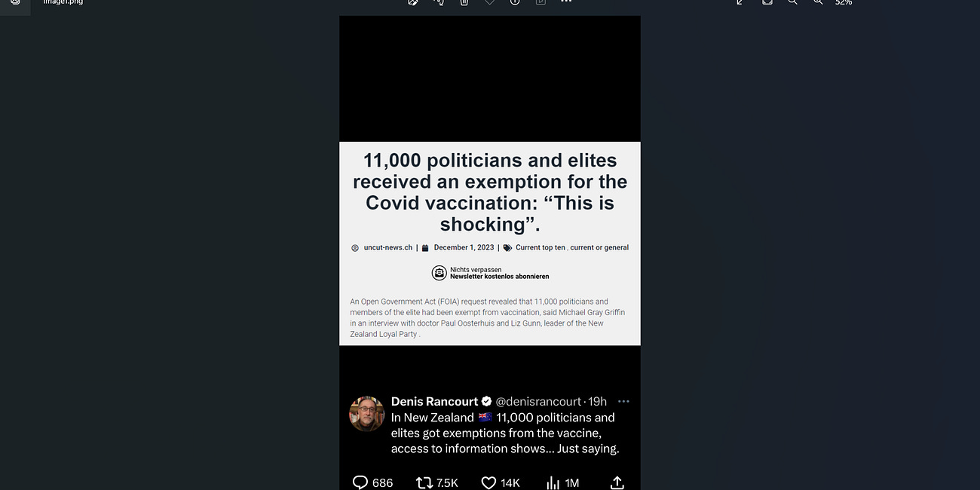Delete image1.png with the trash icon
The height and width of the screenshot is (490, 980).
(x=464, y=3)
